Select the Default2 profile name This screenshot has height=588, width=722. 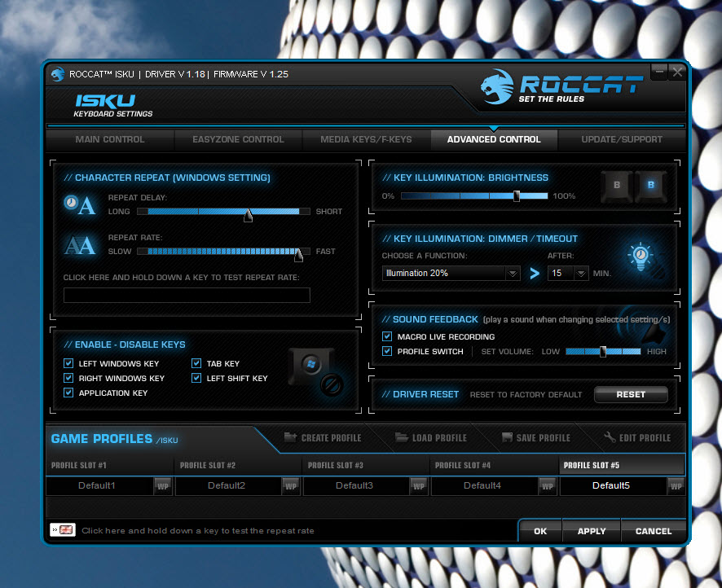tap(227, 486)
